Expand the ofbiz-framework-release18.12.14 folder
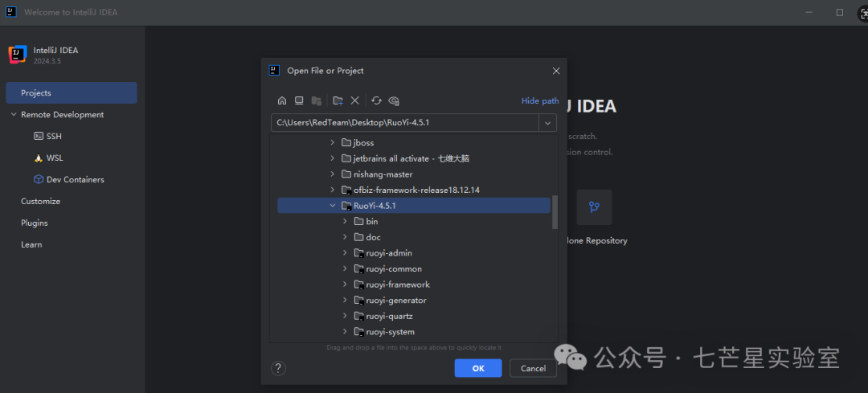Image resolution: width=868 pixels, height=393 pixels. (x=332, y=190)
